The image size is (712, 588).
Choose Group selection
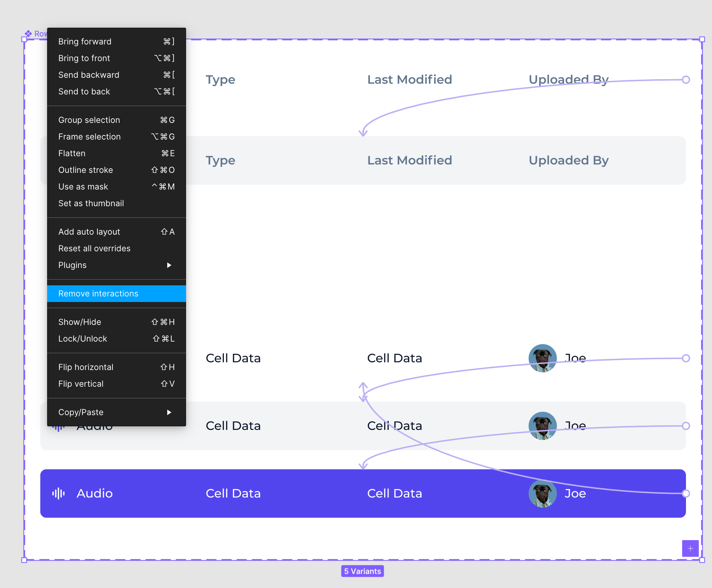[116, 120]
